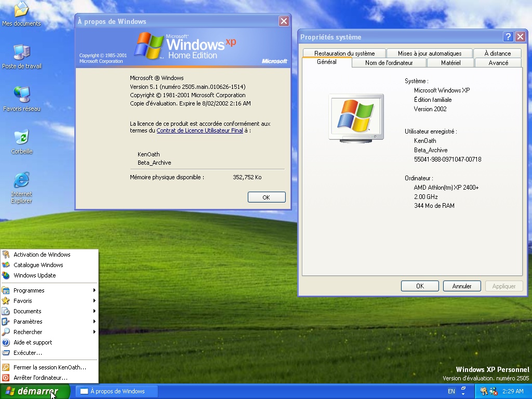Screen dimensions: 532x399
Task: Click the red Arrêter l'ordinateur power icon
Action: pyautogui.click(x=6, y=378)
